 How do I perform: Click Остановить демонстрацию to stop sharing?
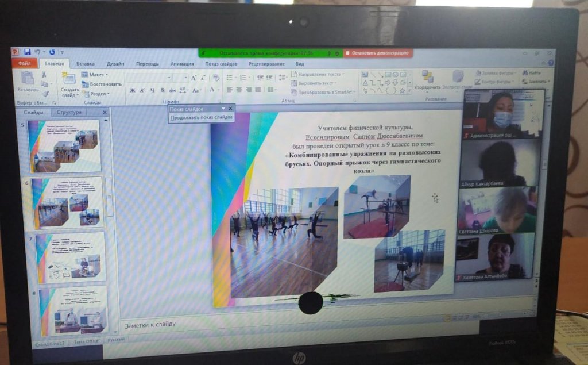point(378,53)
